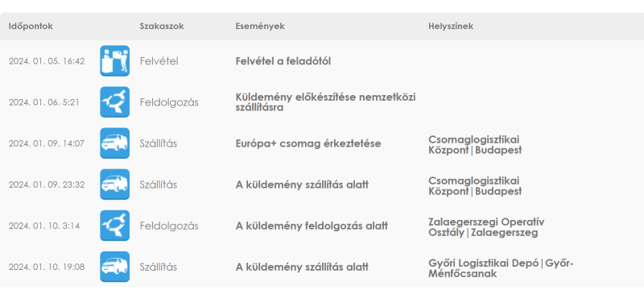Select the Helyszínek column header
This screenshot has height=299, width=644.
click(451, 26)
